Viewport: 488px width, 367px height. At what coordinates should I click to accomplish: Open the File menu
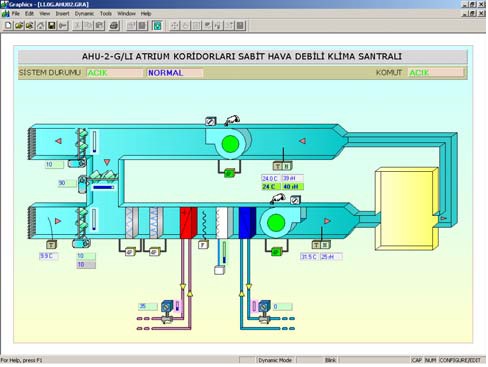16,14
